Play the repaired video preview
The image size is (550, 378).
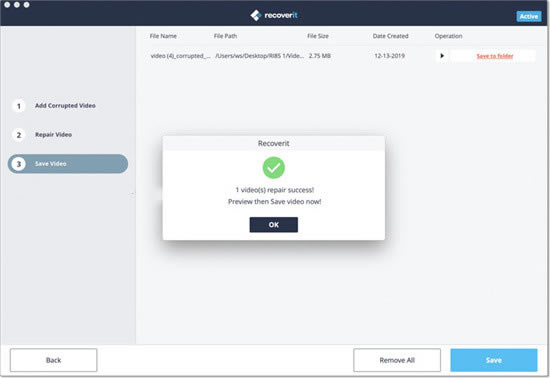442,56
